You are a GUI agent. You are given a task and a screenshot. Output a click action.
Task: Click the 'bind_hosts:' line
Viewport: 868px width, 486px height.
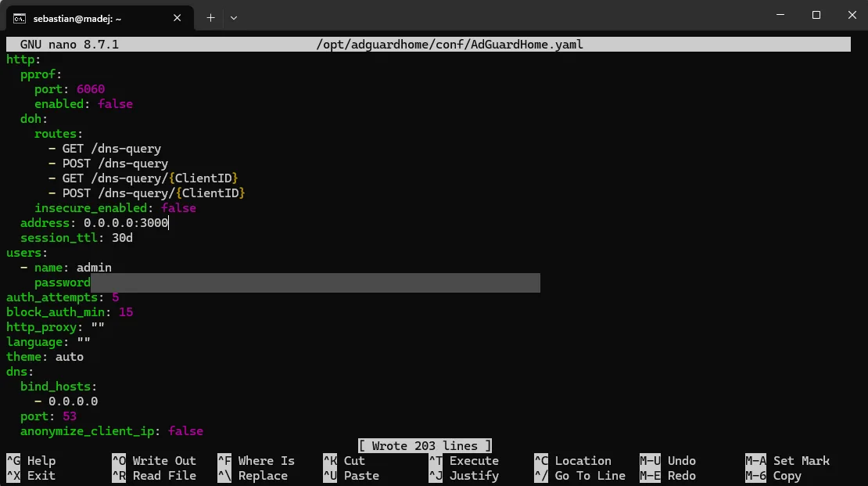(x=59, y=387)
